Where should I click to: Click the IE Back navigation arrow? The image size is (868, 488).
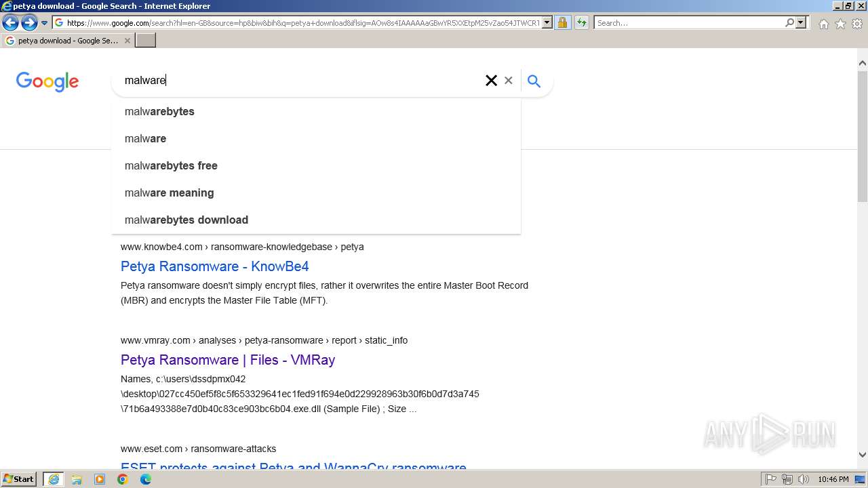click(x=10, y=23)
